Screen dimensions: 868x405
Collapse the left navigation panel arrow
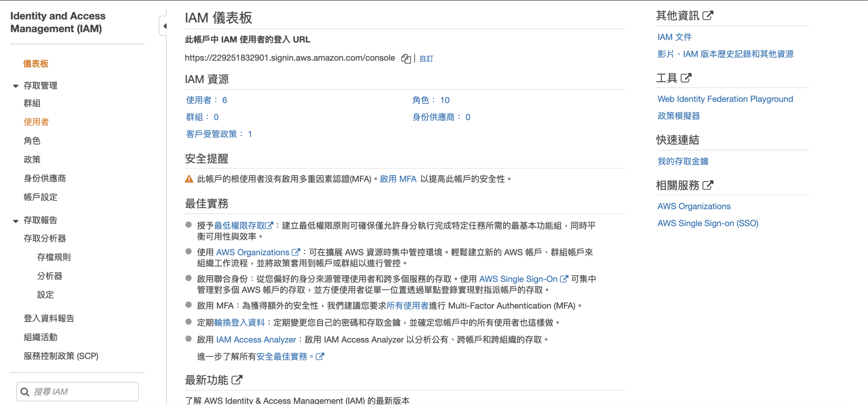[x=165, y=26]
